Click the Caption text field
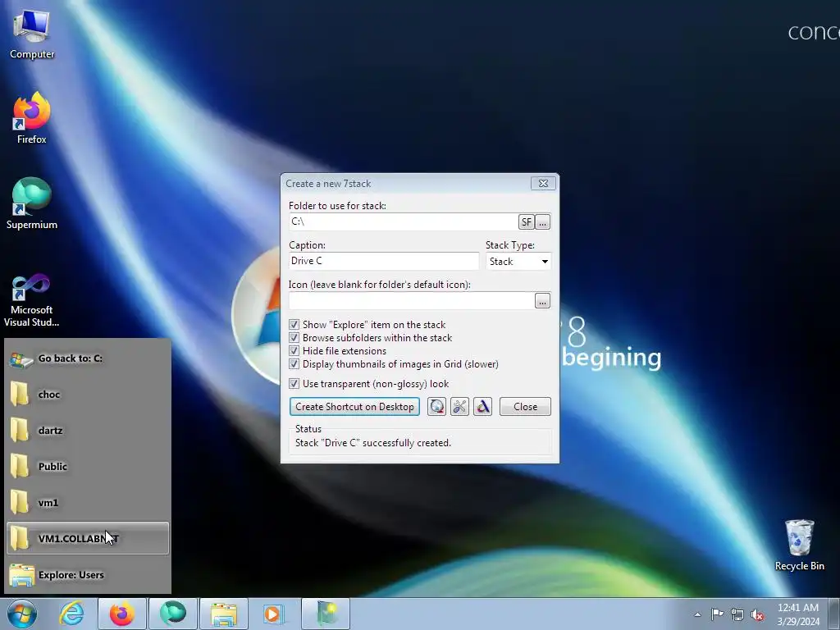Screen dimensions: 840x630 click(x=384, y=261)
